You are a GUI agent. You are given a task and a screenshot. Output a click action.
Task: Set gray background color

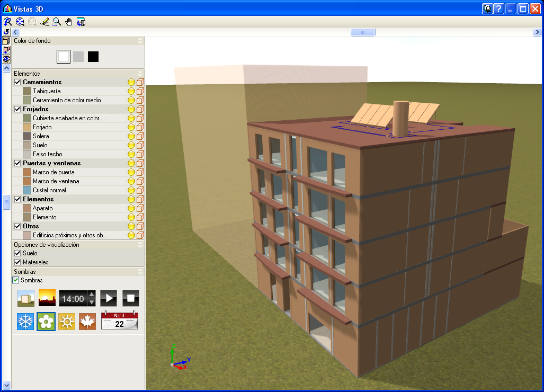78,57
